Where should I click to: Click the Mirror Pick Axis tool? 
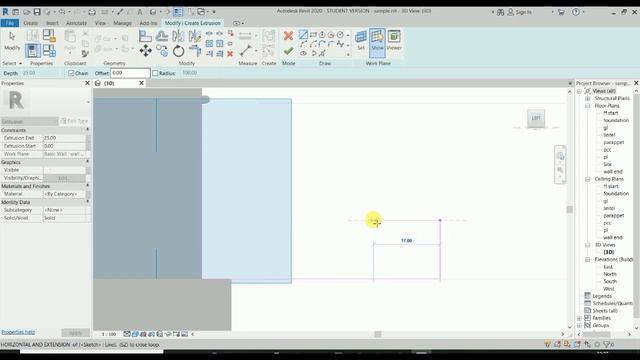coord(178,36)
